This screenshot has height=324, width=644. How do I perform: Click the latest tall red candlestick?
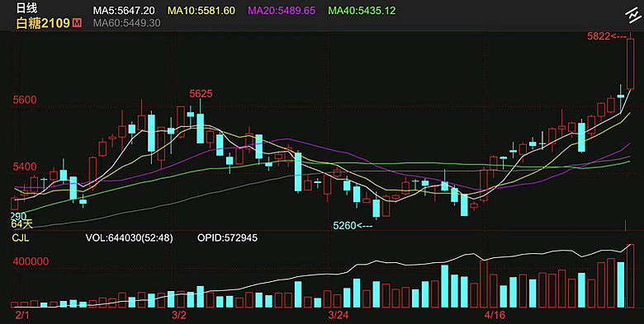pos(631,63)
